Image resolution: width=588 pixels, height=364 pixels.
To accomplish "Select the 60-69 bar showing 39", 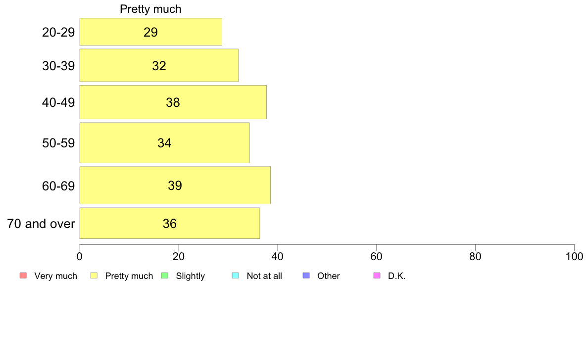I will coord(175,185).
